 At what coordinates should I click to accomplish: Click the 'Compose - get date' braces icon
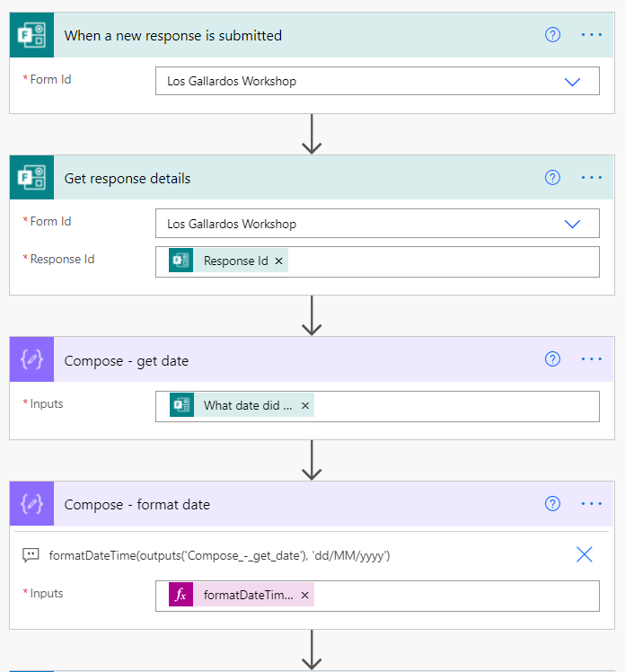pos(32,359)
